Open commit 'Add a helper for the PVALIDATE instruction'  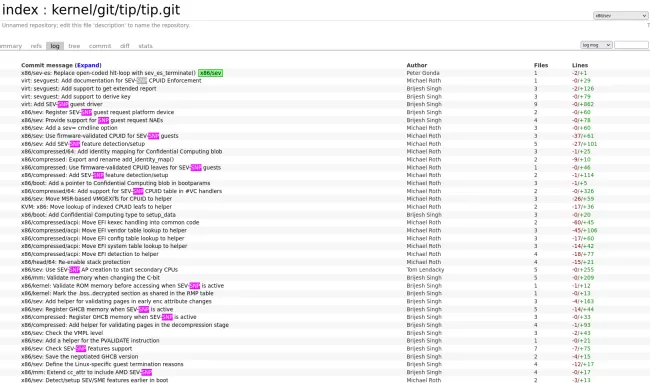(x=90, y=341)
